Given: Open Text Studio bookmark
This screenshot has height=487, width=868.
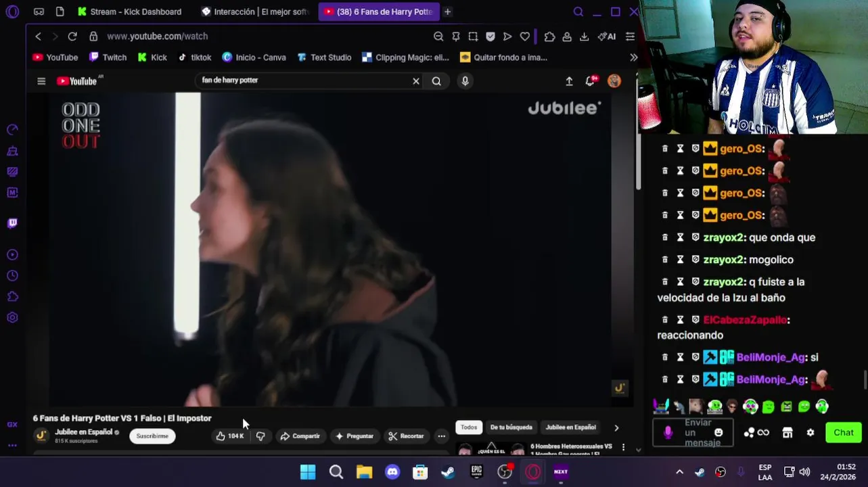Looking at the screenshot, I should (325, 57).
